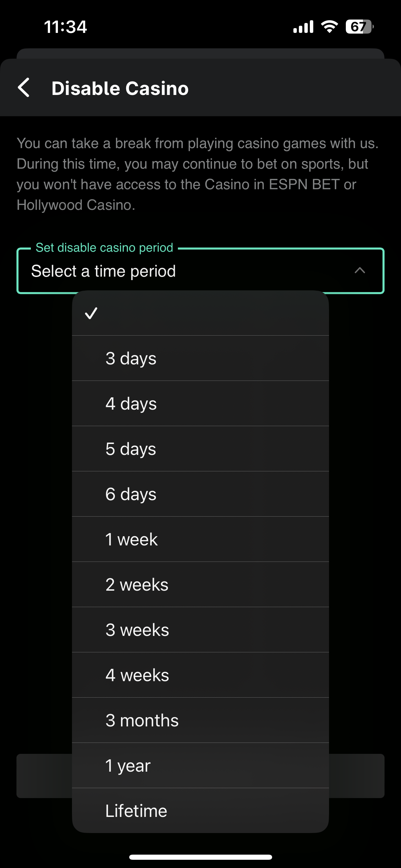Choose the 3 months period

(200, 720)
